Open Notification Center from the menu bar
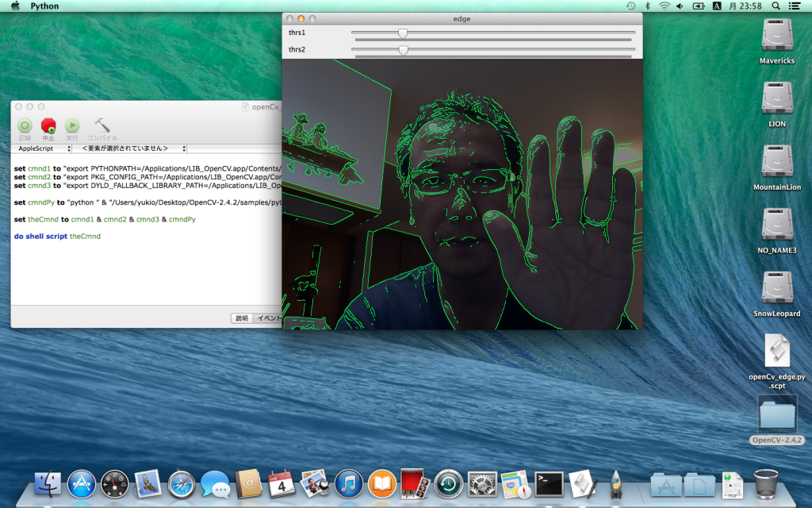812x508 pixels. click(x=794, y=6)
